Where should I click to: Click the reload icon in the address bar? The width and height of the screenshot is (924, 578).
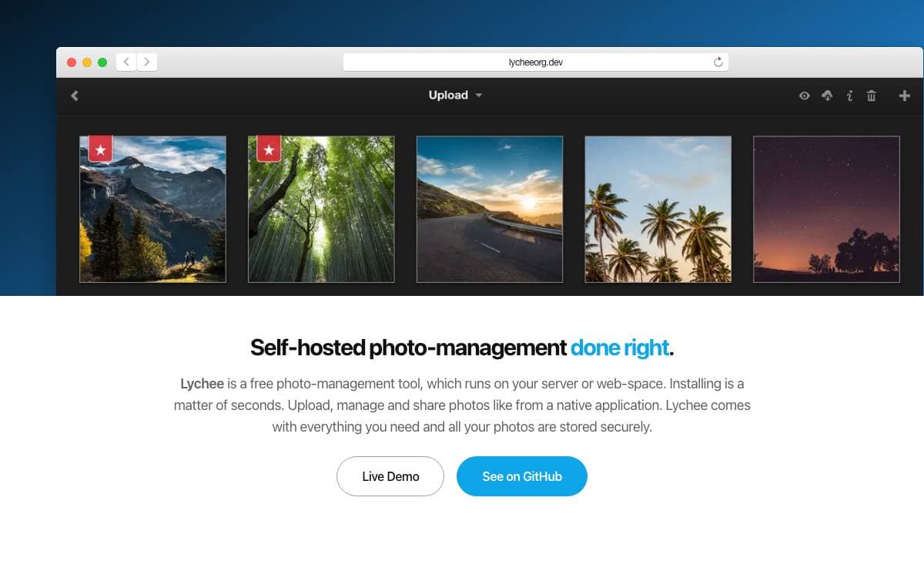point(718,62)
